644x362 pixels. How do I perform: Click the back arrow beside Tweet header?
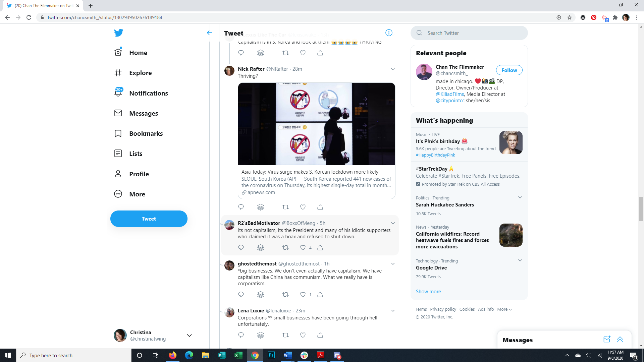click(x=210, y=33)
